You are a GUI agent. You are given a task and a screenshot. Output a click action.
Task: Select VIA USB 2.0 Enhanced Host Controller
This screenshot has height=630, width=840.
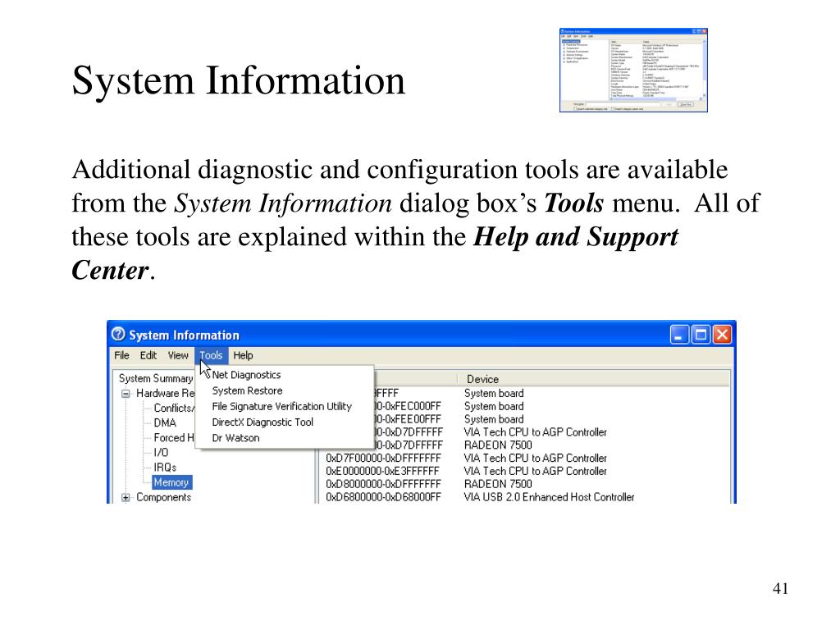[x=549, y=497]
